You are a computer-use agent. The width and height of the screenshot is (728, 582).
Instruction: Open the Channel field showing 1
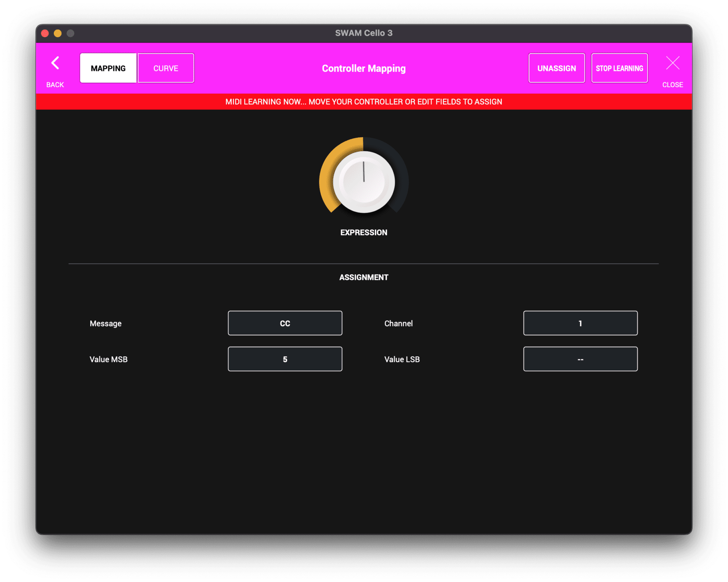point(580,323)
